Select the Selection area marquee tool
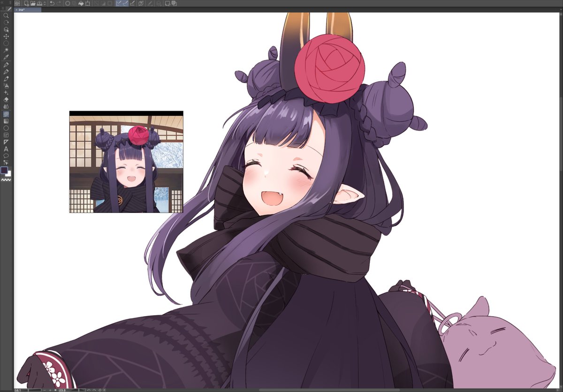 point(6,43)
